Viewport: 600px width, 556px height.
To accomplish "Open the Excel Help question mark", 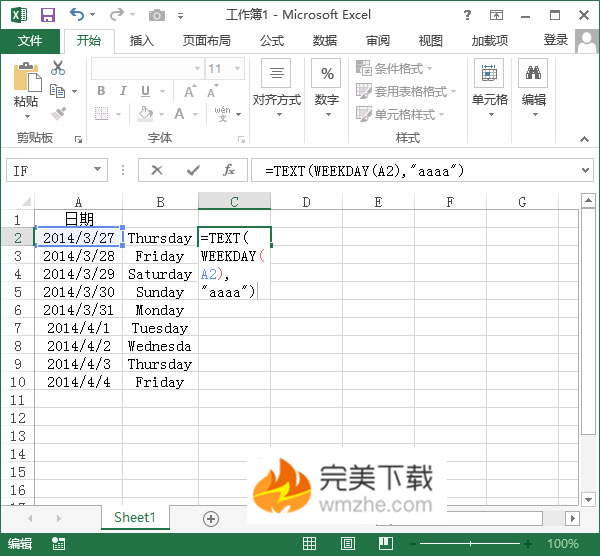I will coord(467,15).
